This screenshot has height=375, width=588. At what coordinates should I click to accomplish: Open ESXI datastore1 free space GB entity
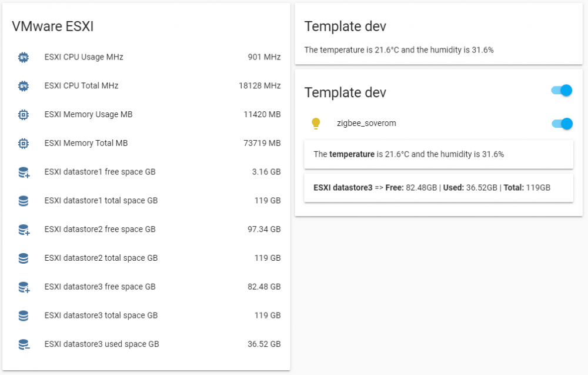pos(100,172)
